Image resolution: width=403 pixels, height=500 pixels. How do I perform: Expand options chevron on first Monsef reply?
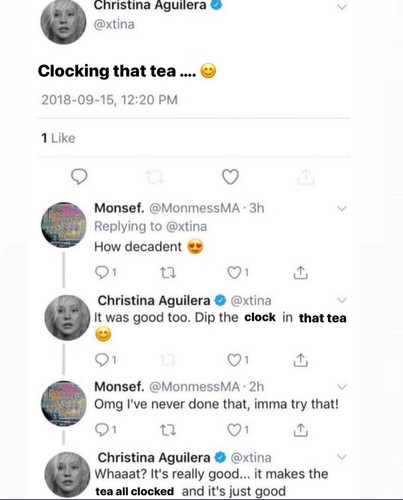(x=342, y=209)
